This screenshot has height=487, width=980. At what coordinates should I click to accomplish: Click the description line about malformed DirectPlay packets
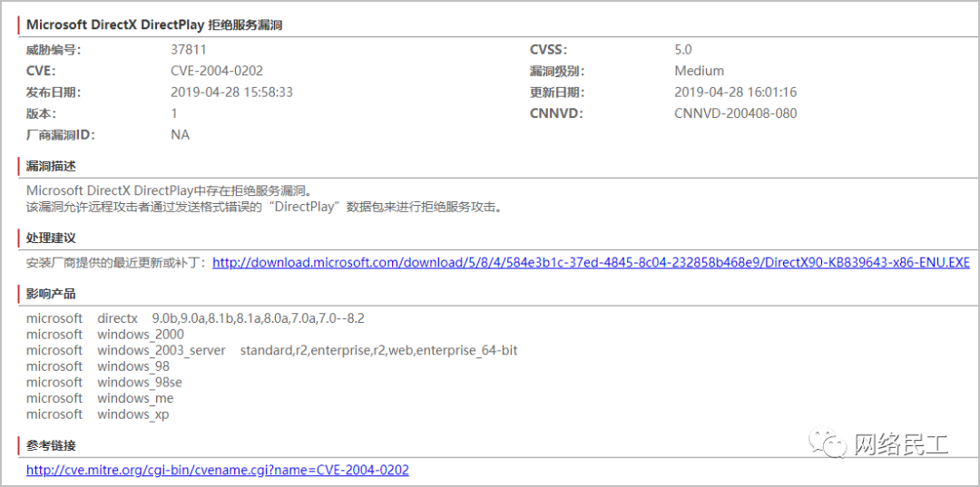264,208
